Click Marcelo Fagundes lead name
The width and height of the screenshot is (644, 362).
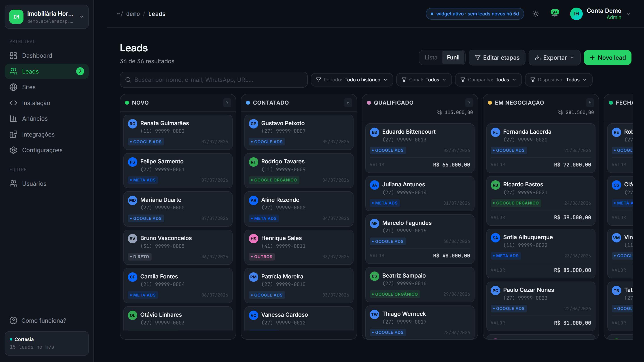[x=407, y=223]
